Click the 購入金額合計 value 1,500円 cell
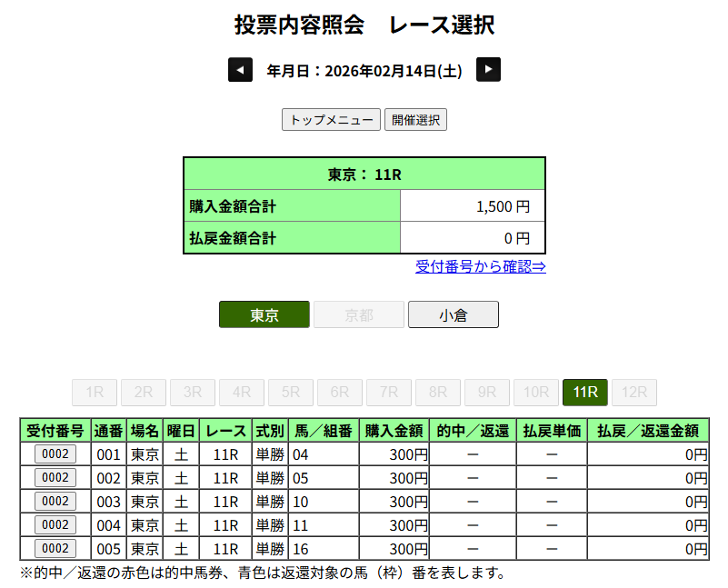 tap(472, 206)
